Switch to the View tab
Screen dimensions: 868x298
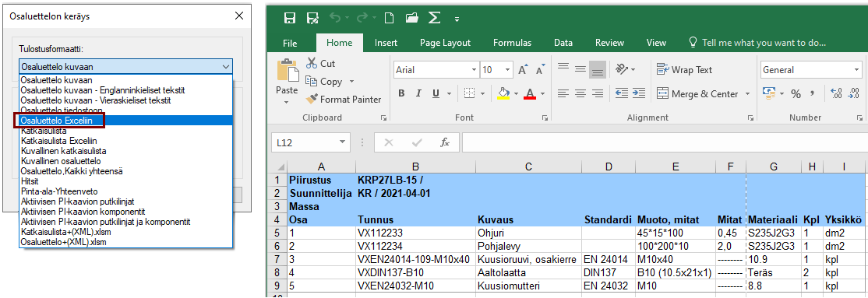point(656,43)
